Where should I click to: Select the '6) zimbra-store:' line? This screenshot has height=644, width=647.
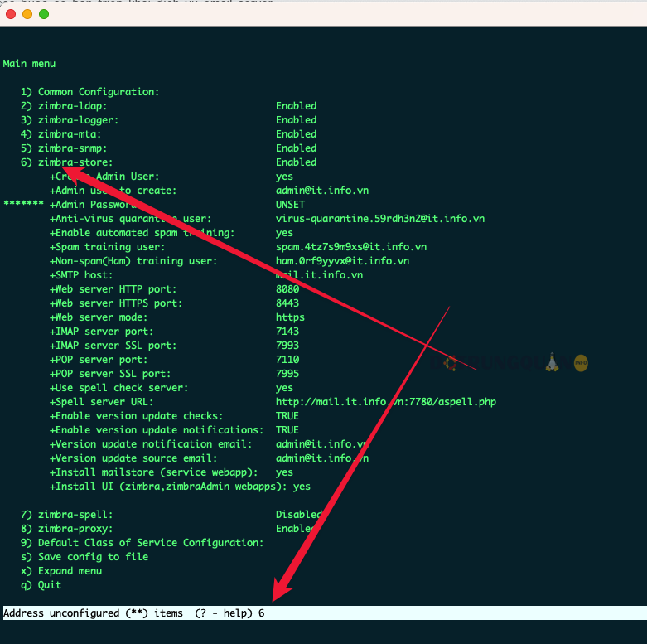(x=67, y=162)
